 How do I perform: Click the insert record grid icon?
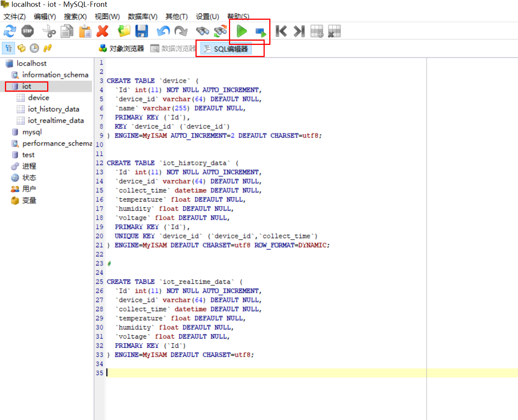click(317, 31)
